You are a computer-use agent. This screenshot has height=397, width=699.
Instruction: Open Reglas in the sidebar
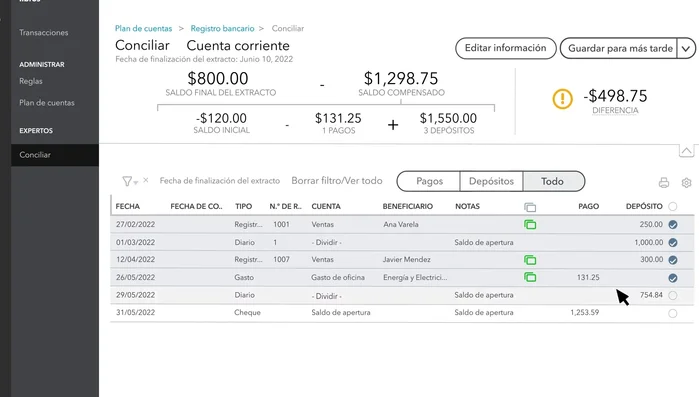coord(31,81)
